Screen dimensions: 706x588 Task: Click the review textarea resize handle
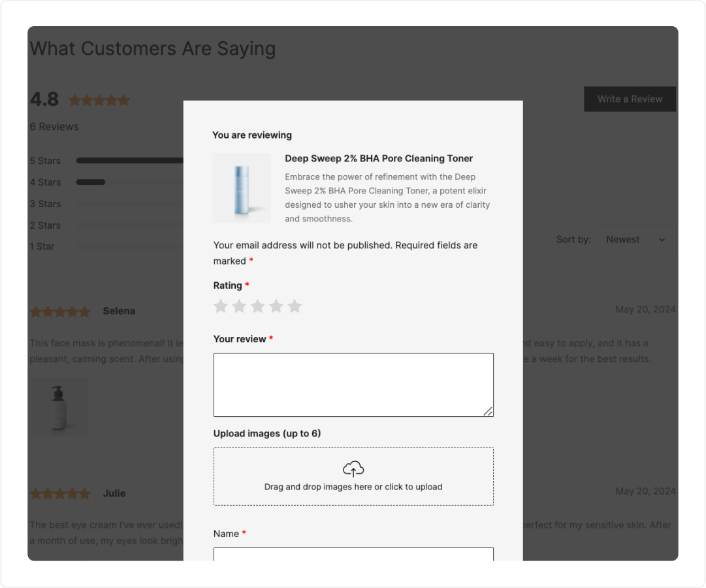point(488,411)
